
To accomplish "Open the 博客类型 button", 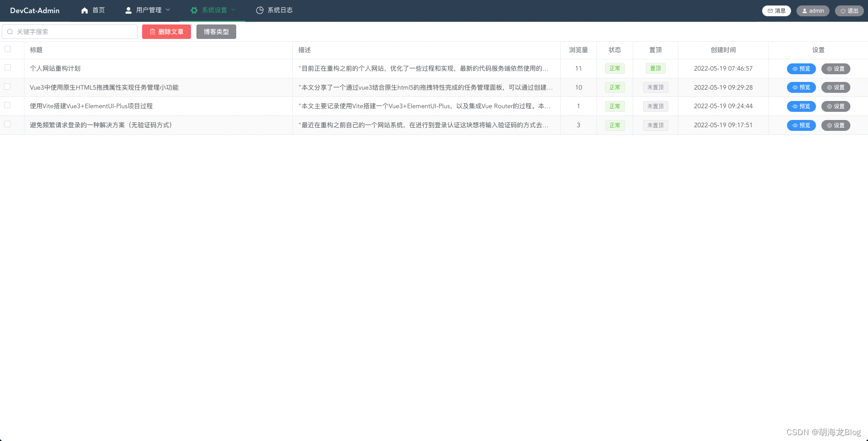I will pos(216,32).
